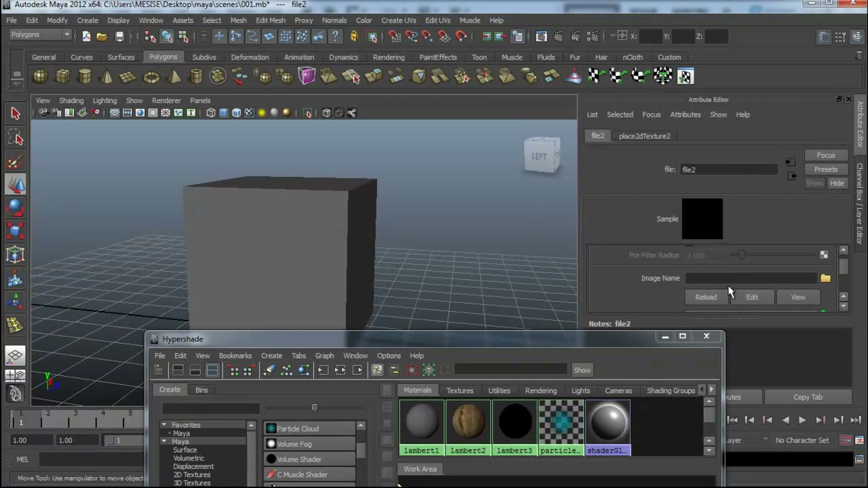The image size is (868, 488).
Task: Collapse the Maya tree section
Action: coord(164,441)
